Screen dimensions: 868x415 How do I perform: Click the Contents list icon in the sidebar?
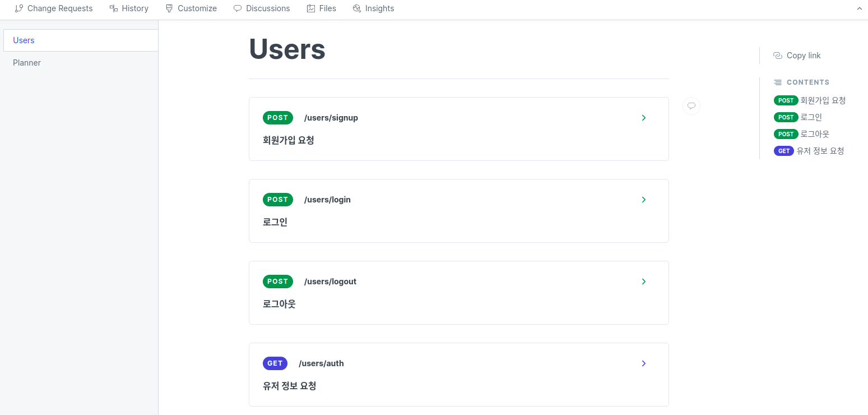coord(777,82)
